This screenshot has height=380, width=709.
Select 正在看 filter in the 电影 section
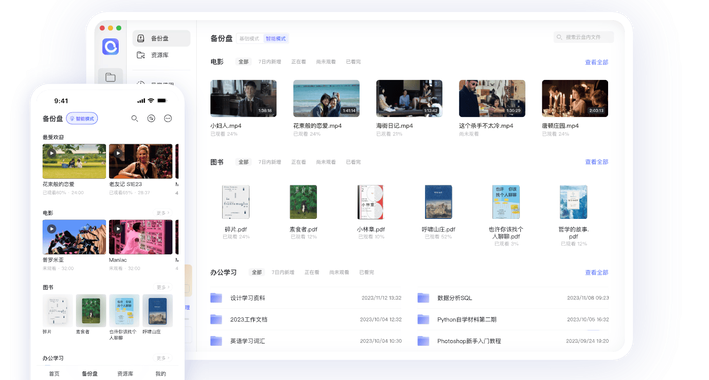click(x=298, y=62)
